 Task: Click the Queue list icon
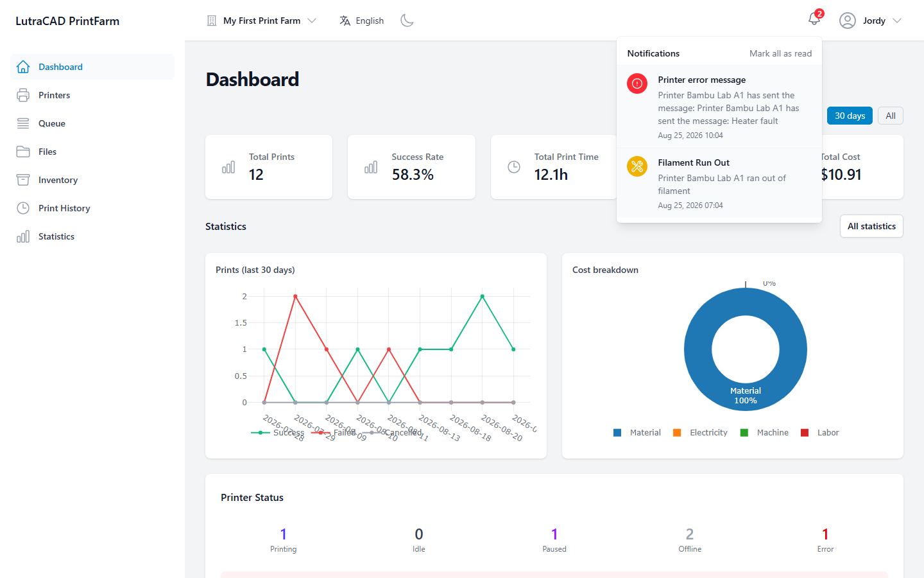point(23,123)
